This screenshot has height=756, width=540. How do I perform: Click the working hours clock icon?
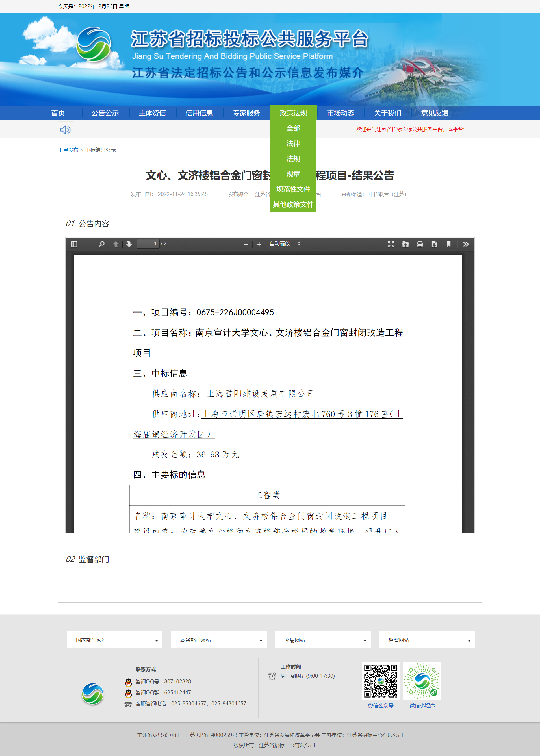tap(272, 676)
